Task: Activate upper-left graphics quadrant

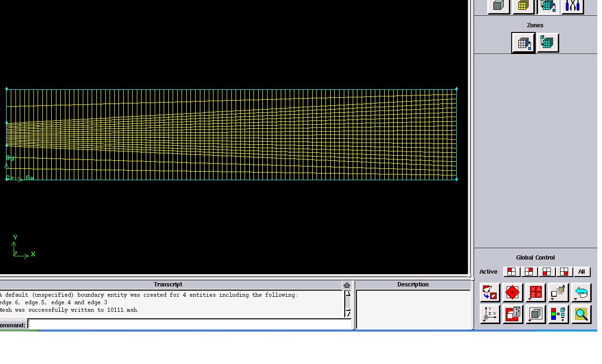Action: 511,272
